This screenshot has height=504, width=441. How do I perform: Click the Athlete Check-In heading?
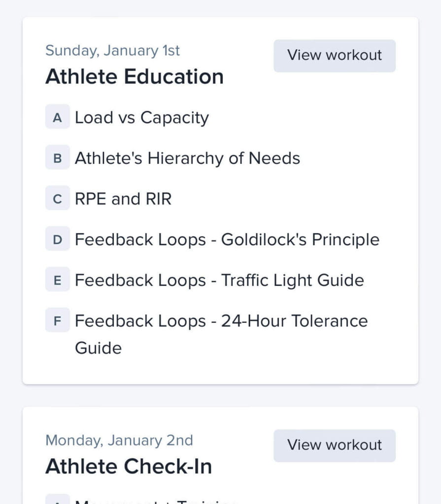(129, 467)
